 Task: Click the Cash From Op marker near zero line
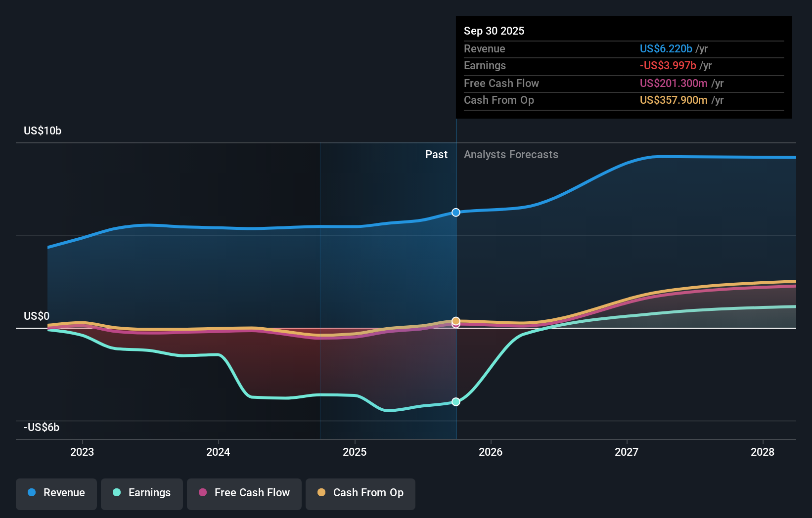point(455,321)
